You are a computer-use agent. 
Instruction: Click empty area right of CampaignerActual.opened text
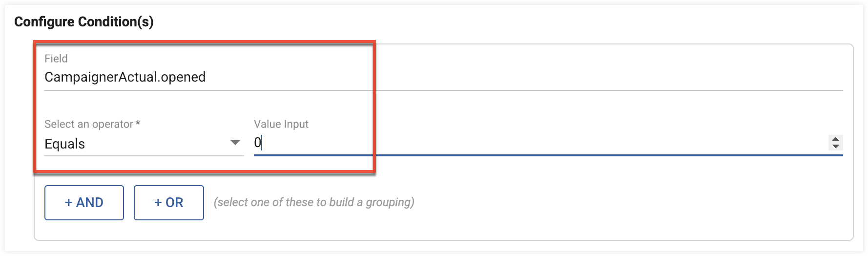click(x=522, y=77)
